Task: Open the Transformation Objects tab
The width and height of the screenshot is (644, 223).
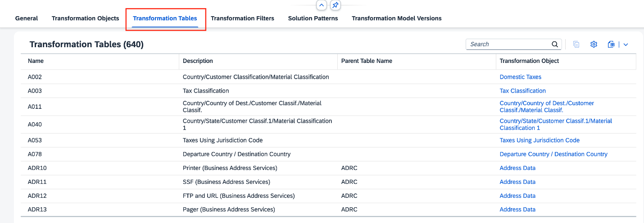Action: click(x=85, y=18)
